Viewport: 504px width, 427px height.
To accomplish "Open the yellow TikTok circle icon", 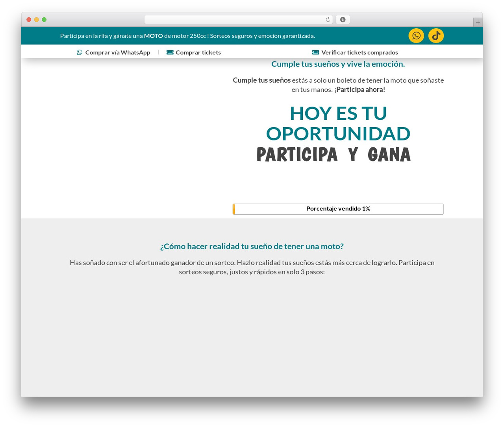I will (x=436, y=36).
